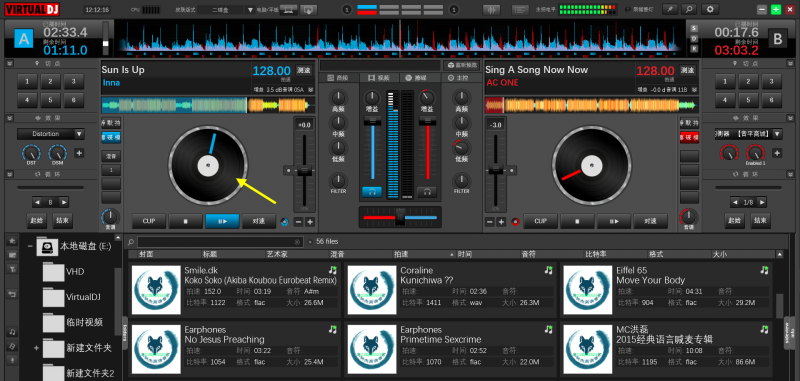Click the magnifier icon in the top toolbar
Viewport: 800px width, 381px height.
click(689, 9)
